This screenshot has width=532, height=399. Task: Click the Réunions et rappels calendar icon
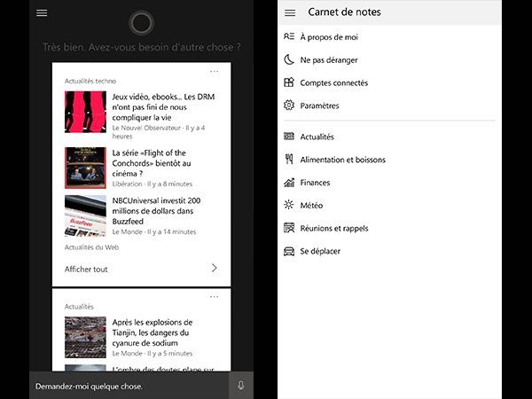coord(289,228)
